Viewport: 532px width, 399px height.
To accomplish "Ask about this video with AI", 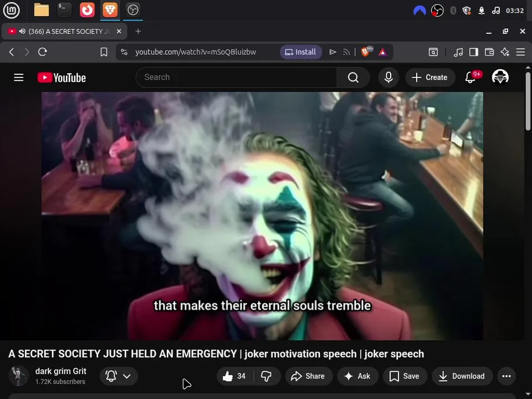I will point(357,376).
